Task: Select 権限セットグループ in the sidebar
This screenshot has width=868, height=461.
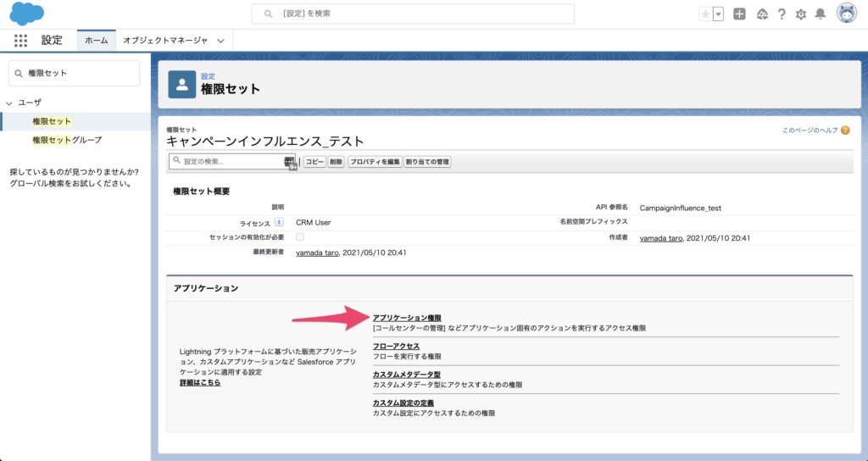Action: 67,140
